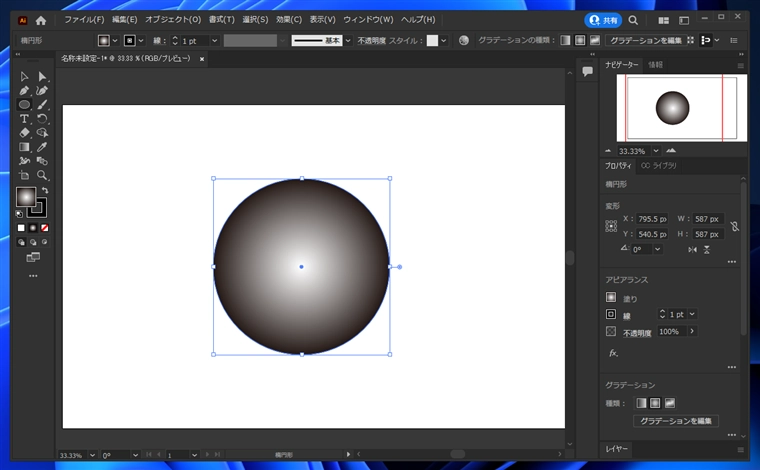760x470 pixels.
Task: Switch to CC ライブラリ tab
Action: (x=659, y=166)
